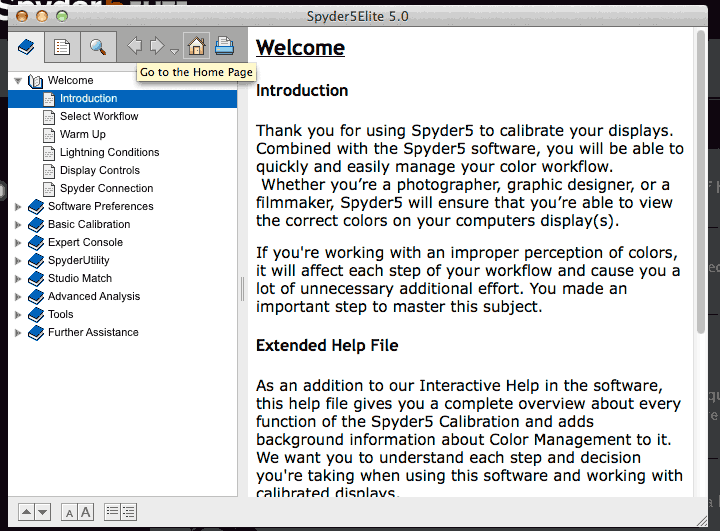Click the Warm Up page icon

coord(49,135)
